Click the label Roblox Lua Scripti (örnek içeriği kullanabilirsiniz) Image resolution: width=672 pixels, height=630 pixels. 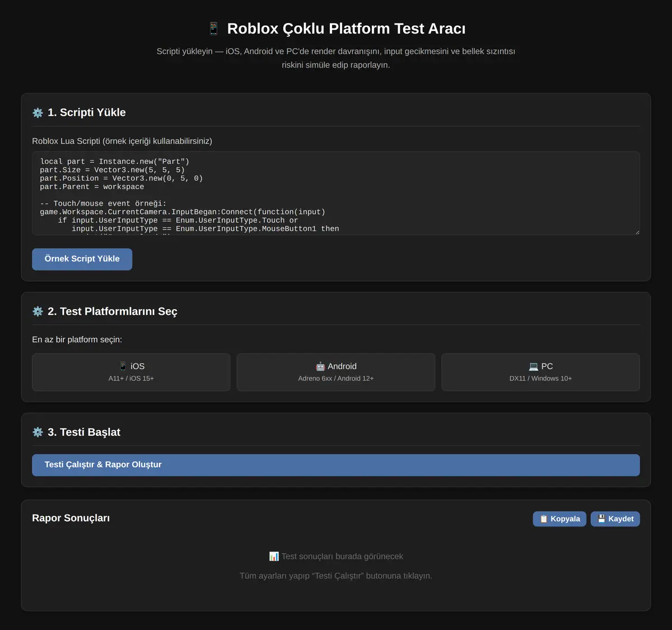(122, 141)
